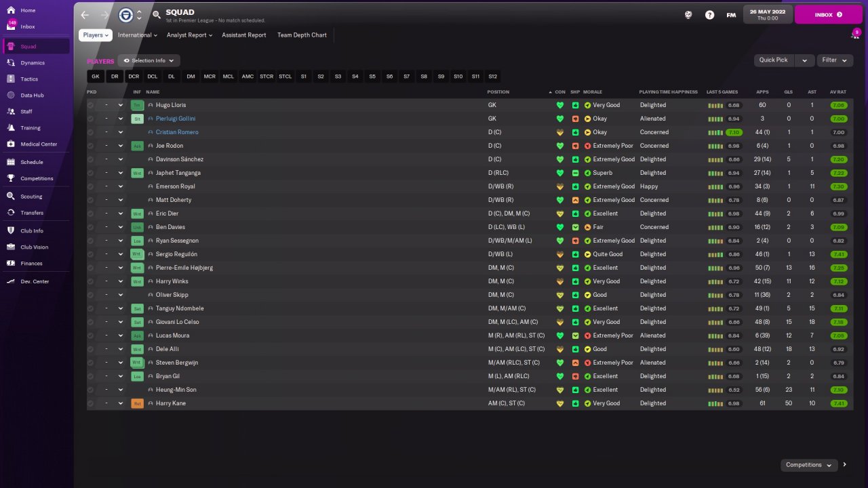Viewport: 868px width, 488px height.
Task: Click the forward arrow in top bar
Action: [x=104, y=15]
